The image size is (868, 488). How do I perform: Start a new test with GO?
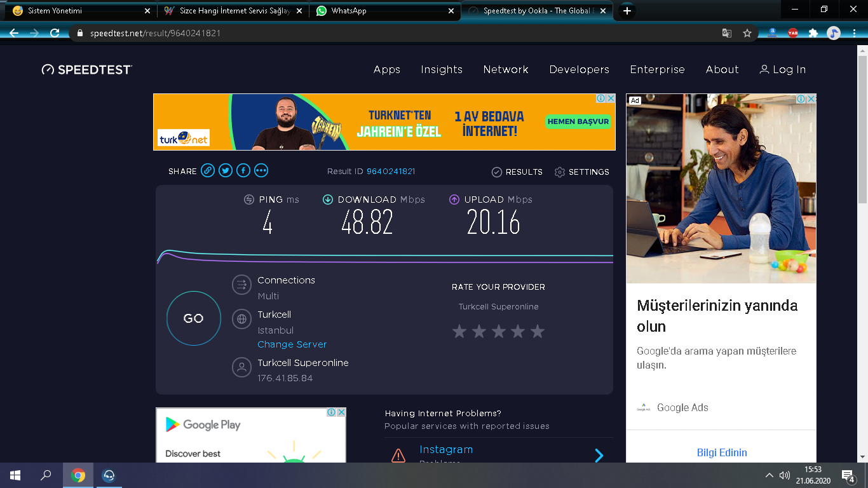(194, 318)
